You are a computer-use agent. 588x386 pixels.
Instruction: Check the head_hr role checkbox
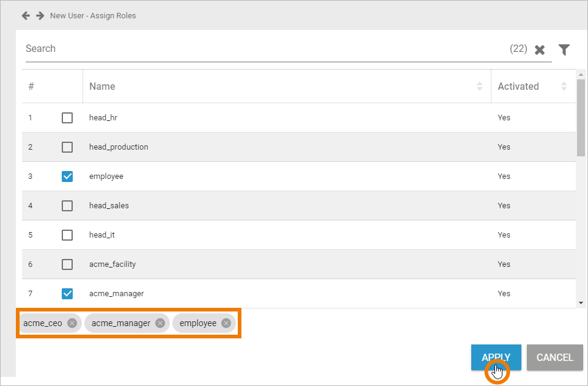67,118
